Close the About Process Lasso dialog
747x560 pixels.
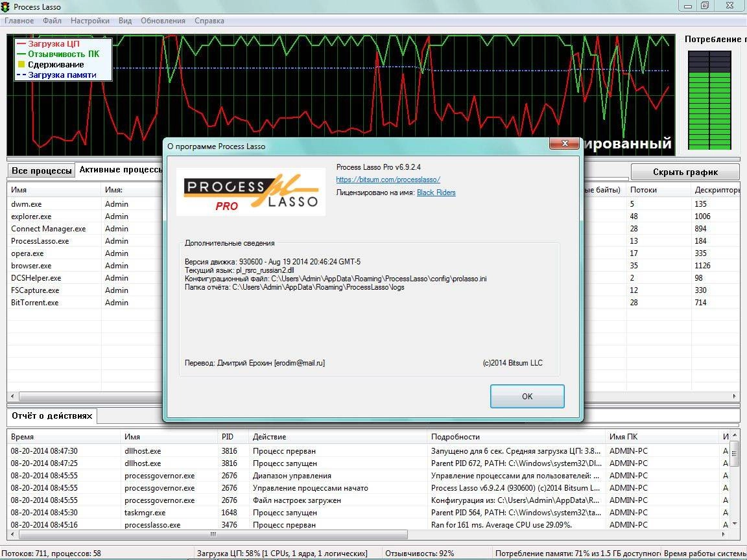[x=564, y=143]
